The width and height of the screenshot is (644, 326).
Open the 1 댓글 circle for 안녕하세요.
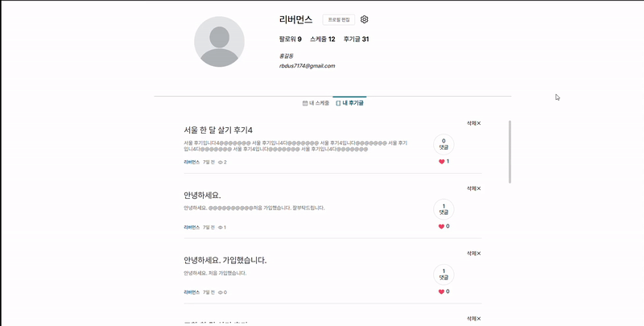coord(444,209)
